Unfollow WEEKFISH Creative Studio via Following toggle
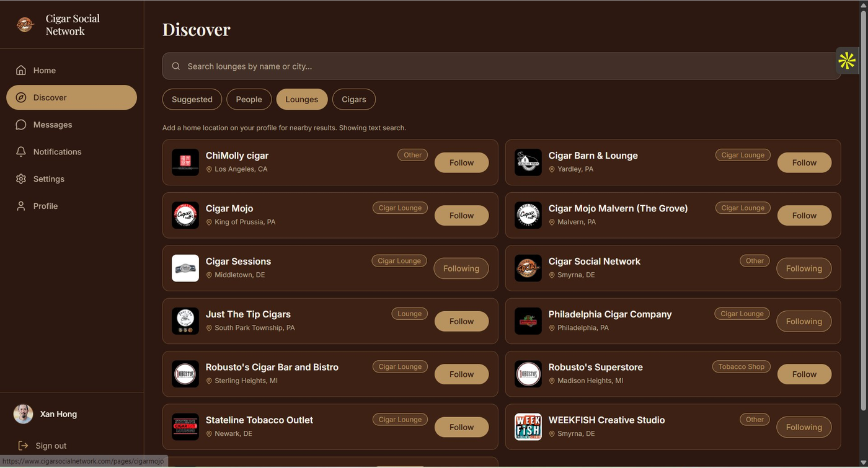868x468 pixels. pyautogui.click(x=804, y=427)
